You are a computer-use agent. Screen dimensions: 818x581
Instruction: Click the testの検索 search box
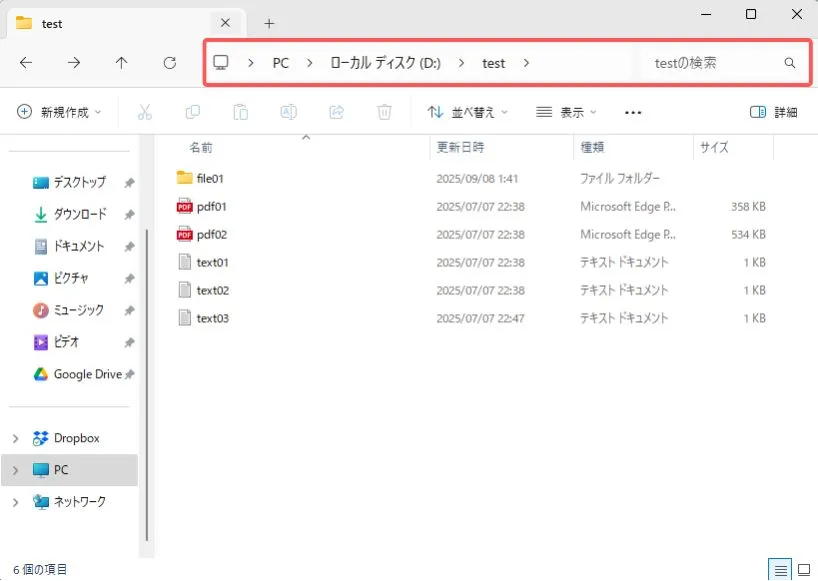[x=714, y=62]
